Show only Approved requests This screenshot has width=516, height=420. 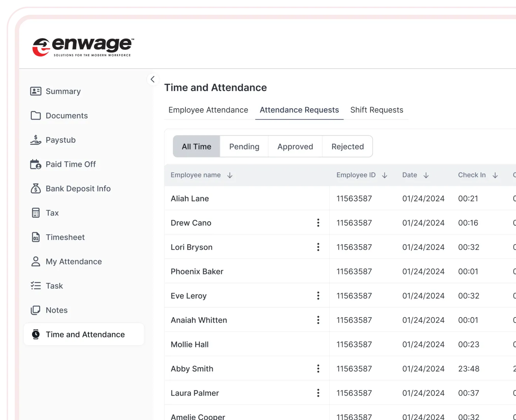point(295,147)
